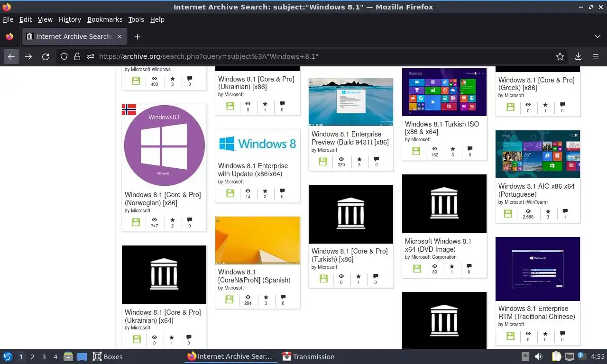Click software floppy icon on Norwegian x86 card
Image resolution: width=607 pixels, height=364 pixels.
coord(136,222)
